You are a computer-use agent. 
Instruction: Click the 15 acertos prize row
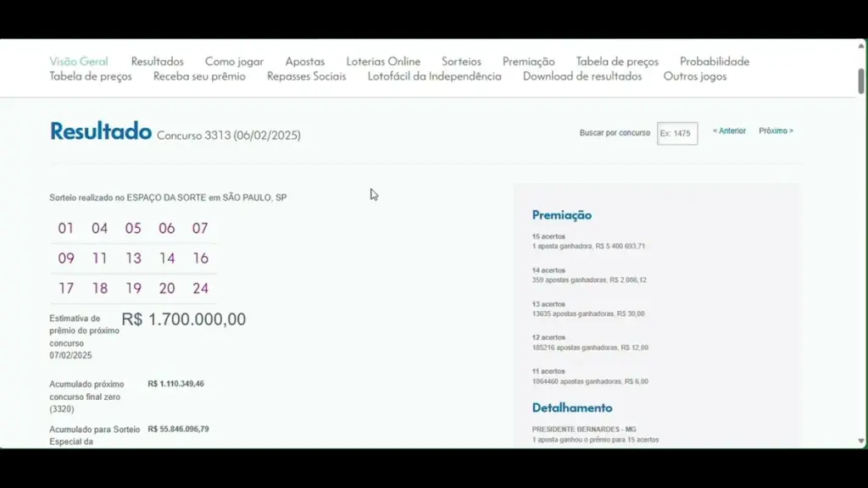(588, 241)
